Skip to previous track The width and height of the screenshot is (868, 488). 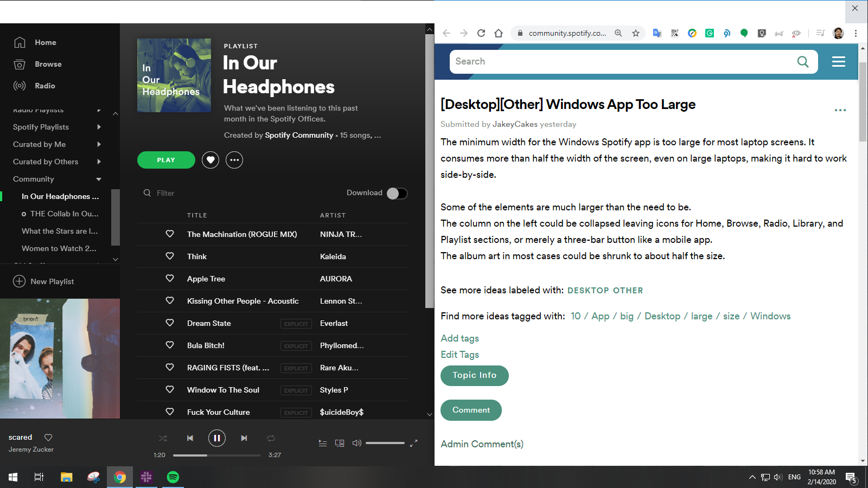[x=190, y=438]
